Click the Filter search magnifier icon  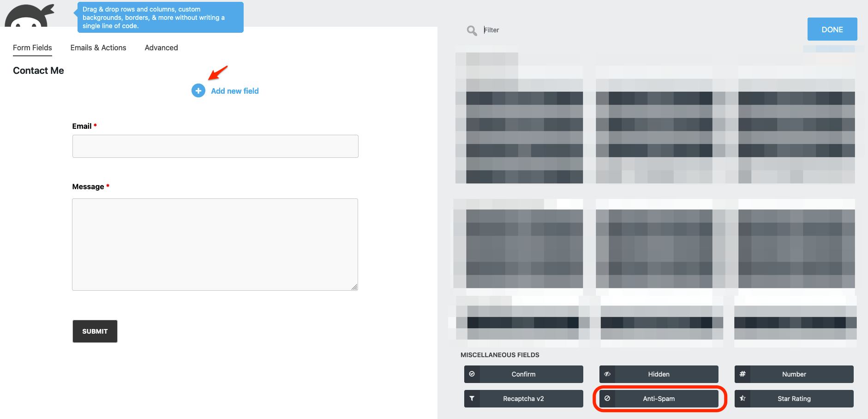click(472, 30)
